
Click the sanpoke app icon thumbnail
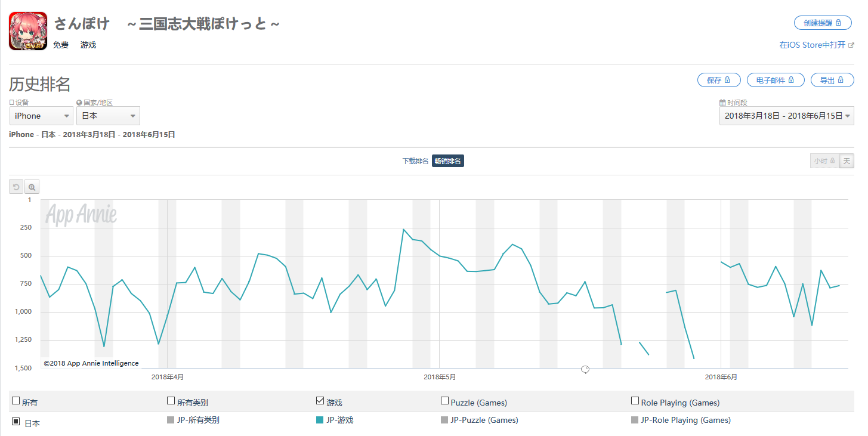pos(28,31)
